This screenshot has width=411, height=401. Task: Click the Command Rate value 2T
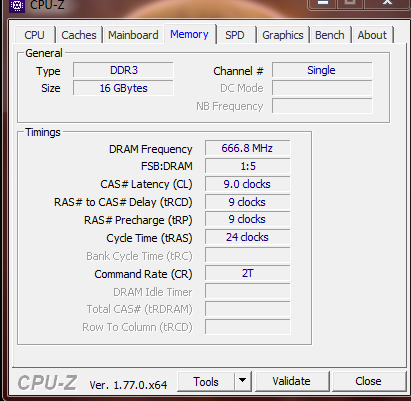click(247, 273)
